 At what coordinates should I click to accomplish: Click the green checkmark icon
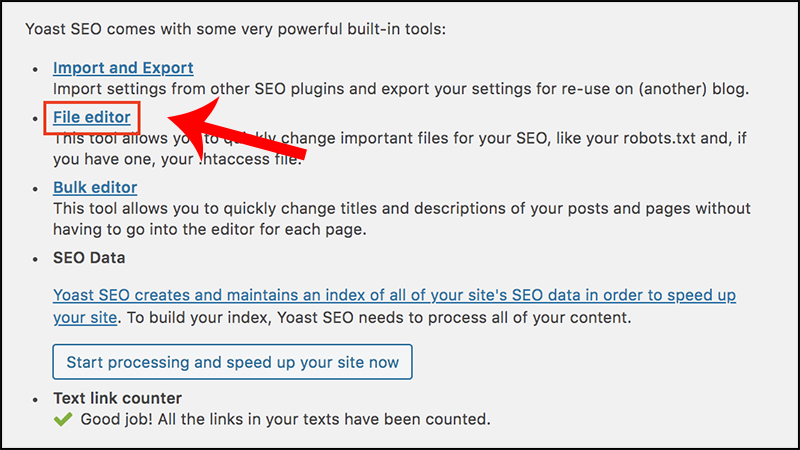[63, 419]
